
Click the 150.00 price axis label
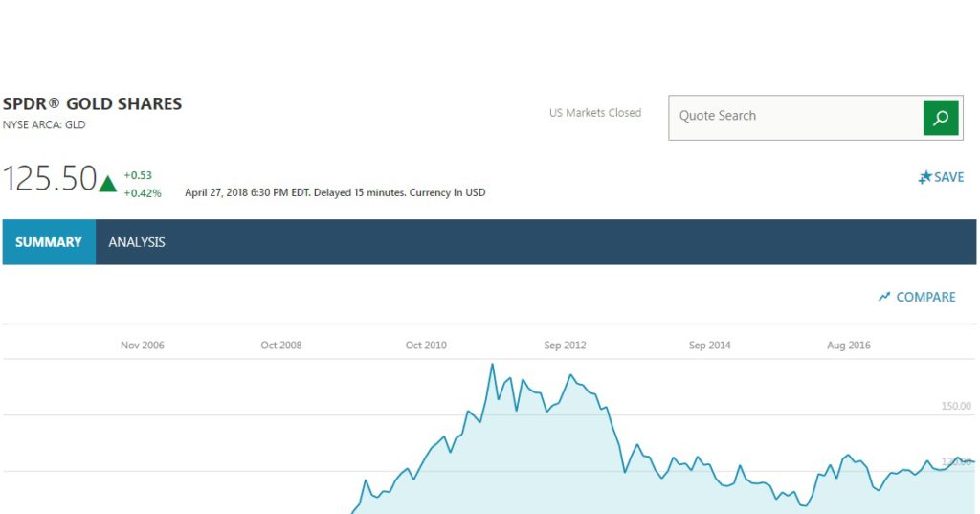956,406
